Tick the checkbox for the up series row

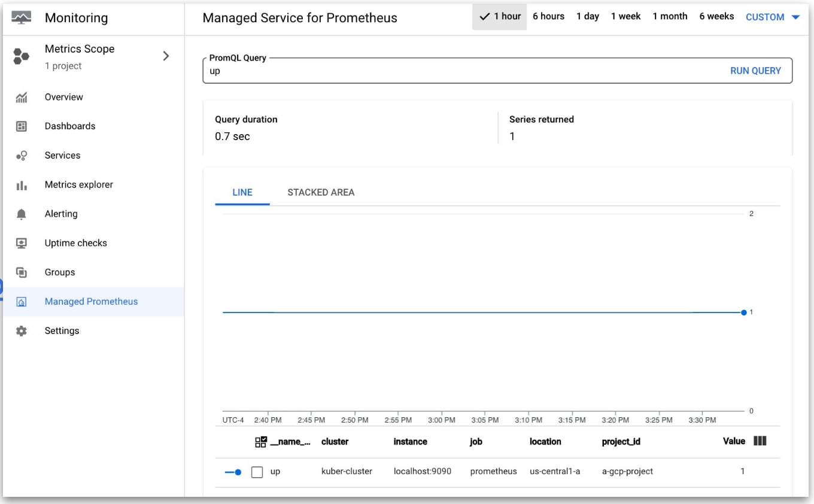point(257,472)
